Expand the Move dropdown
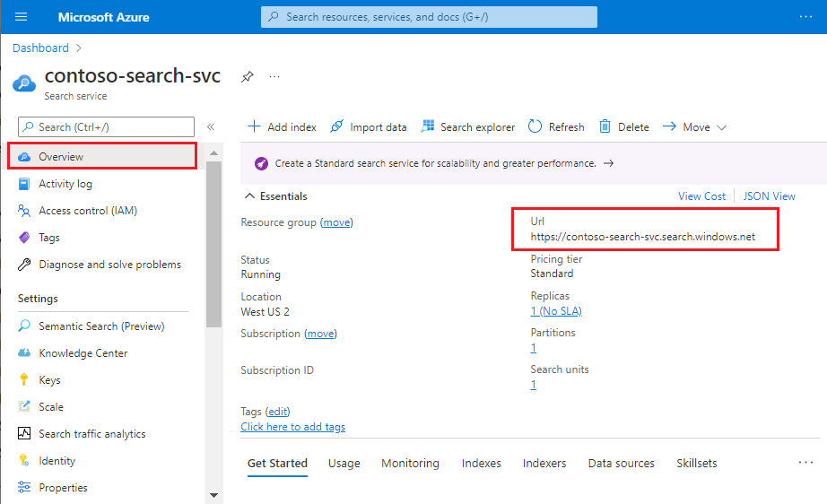Screen dimensions: 827x504 pos(694,126)
